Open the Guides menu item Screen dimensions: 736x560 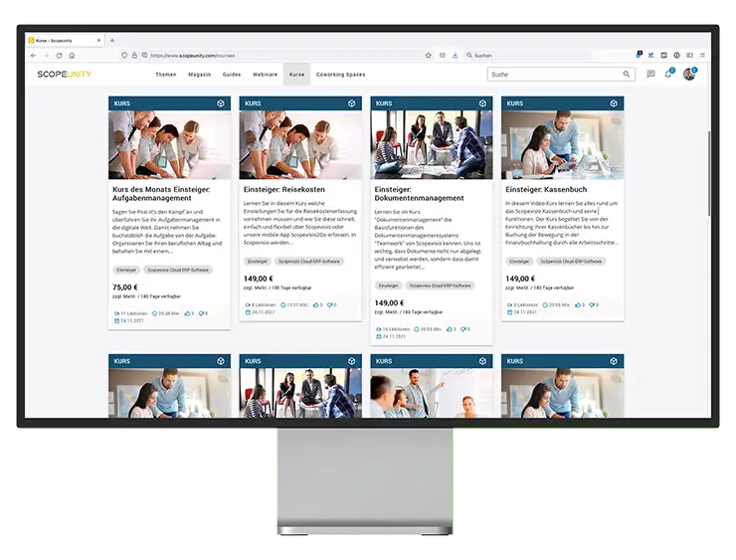click(232, 75)
